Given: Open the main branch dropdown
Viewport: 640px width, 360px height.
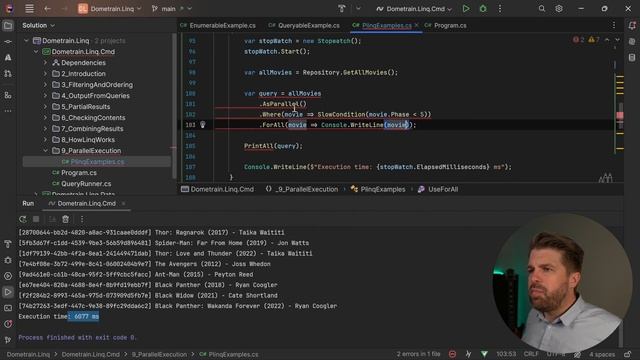Looking at the screenshot, I should point(171,9).
